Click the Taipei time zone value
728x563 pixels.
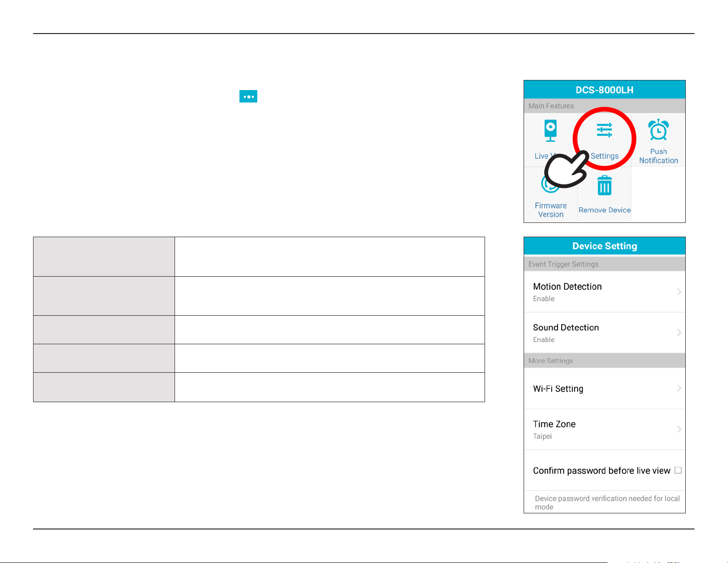pos(542,436)
